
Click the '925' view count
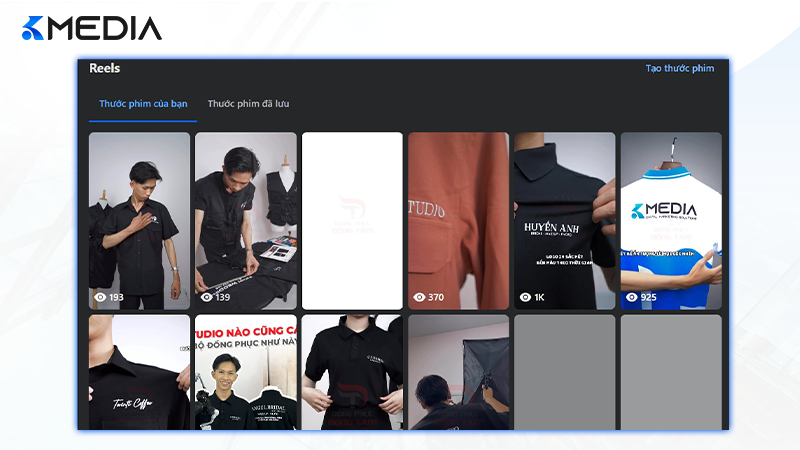pyautogui.click(x=648, y=297)
